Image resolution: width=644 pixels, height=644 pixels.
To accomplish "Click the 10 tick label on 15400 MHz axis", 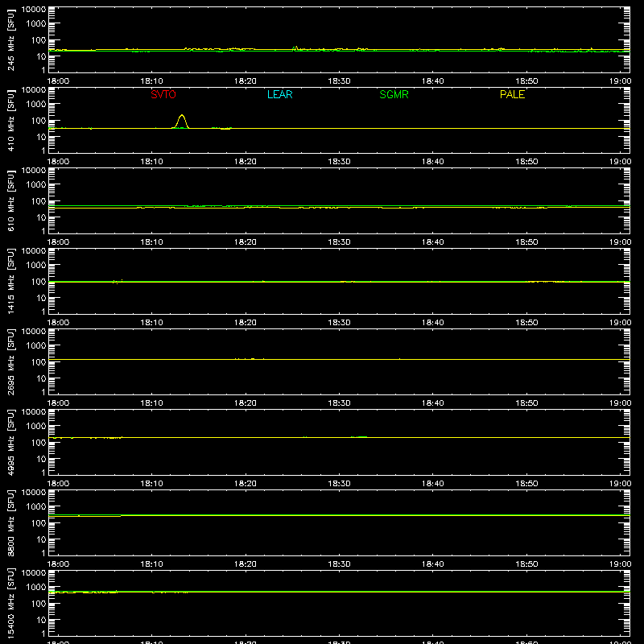I will coord(41,620).
